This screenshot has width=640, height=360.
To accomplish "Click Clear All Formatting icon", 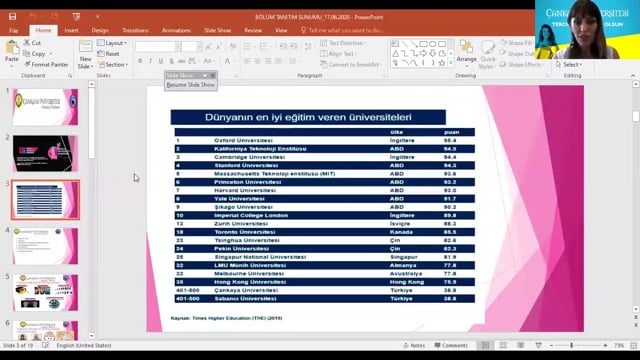I will [x=233, y=47].
